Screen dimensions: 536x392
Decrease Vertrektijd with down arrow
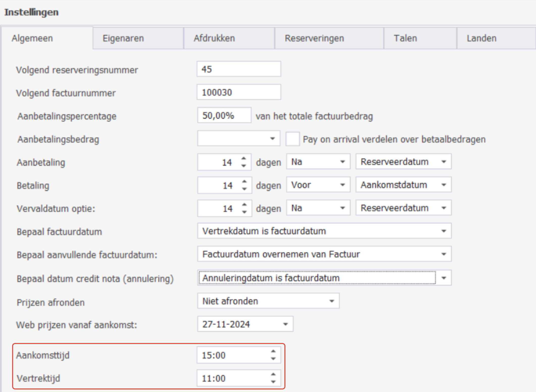(x=273, y=382)
